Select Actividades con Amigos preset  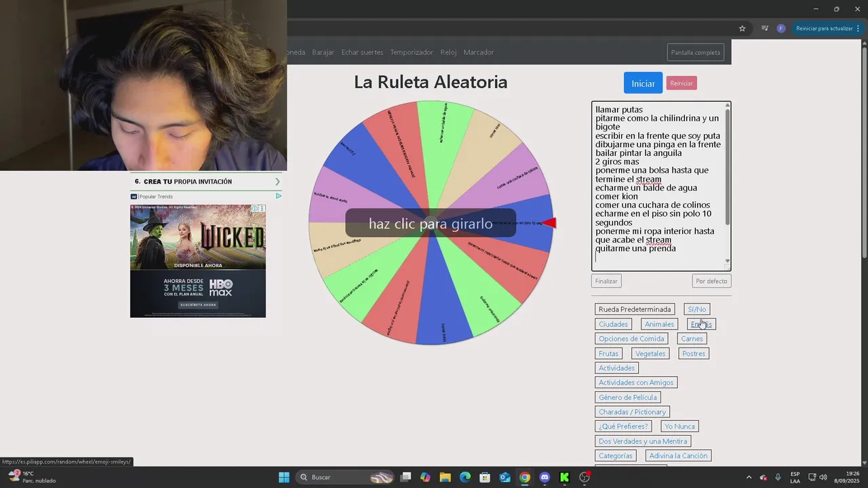coord(636,383)
